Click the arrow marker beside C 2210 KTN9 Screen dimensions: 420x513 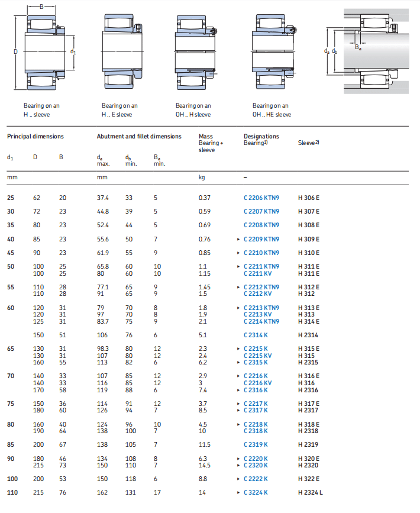click(x=238, y=253)
